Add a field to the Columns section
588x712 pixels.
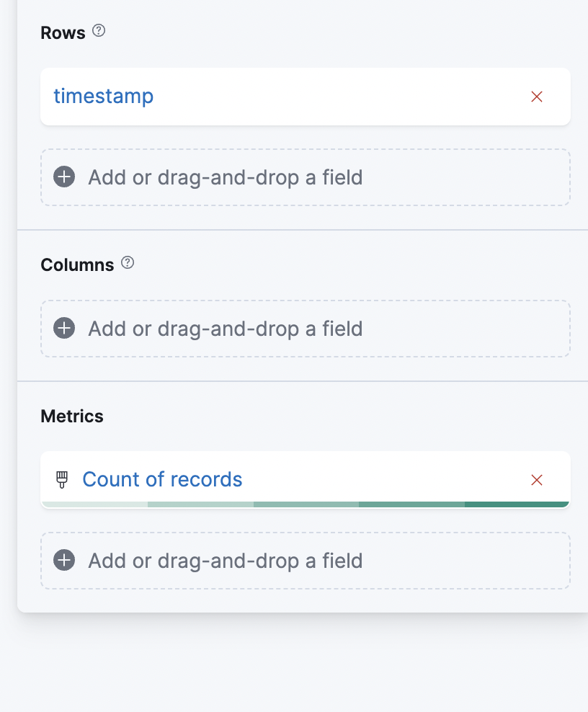tap(225, 329)
